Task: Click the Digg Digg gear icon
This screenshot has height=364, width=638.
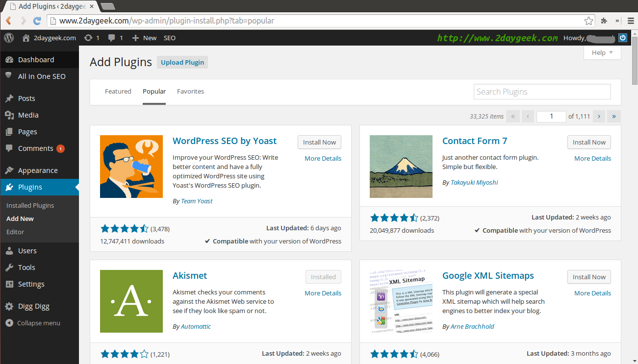Action: tap(9, 306)
